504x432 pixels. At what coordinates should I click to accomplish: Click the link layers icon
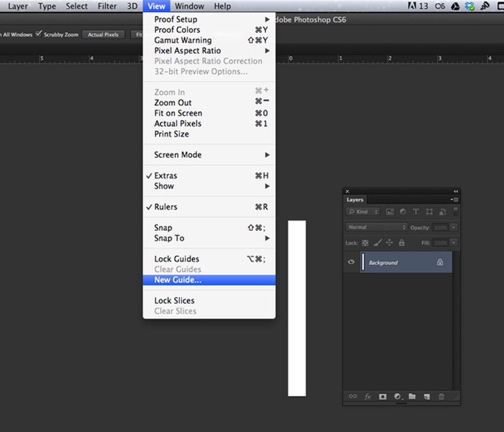tap(353, 397)
